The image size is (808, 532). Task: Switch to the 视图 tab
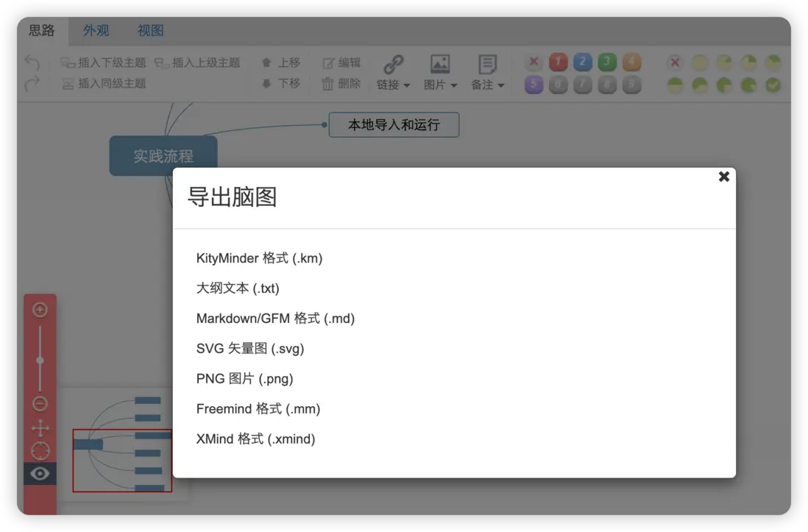pos(150,31)
